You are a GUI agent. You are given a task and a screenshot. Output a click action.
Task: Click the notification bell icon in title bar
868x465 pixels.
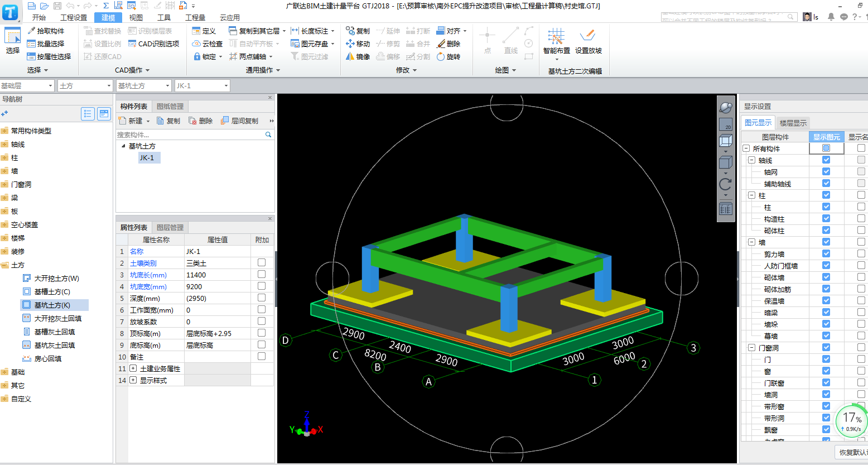pyautogui.click(x=831, y=17)
